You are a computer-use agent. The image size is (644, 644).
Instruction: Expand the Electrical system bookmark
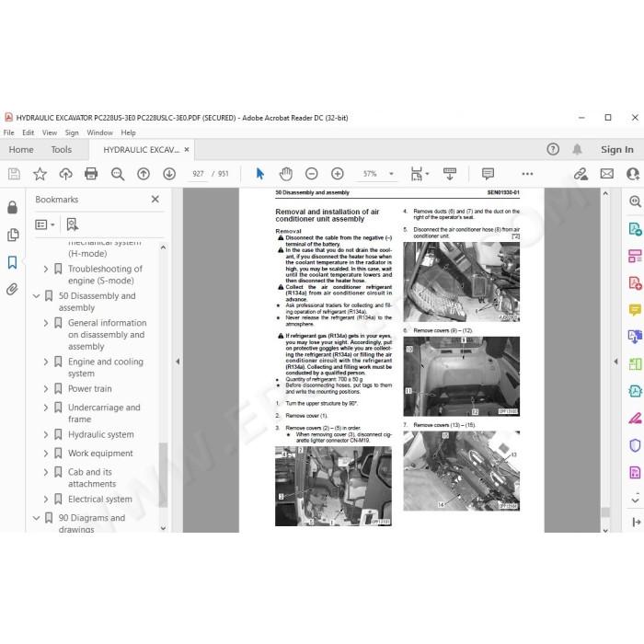coord(46,500)
